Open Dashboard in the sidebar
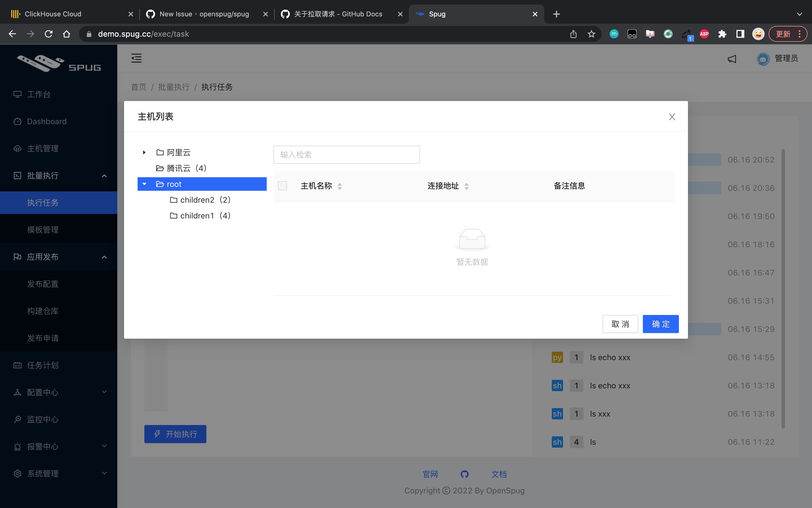Viewport: 812px width, 508px height. pos(59,121)
